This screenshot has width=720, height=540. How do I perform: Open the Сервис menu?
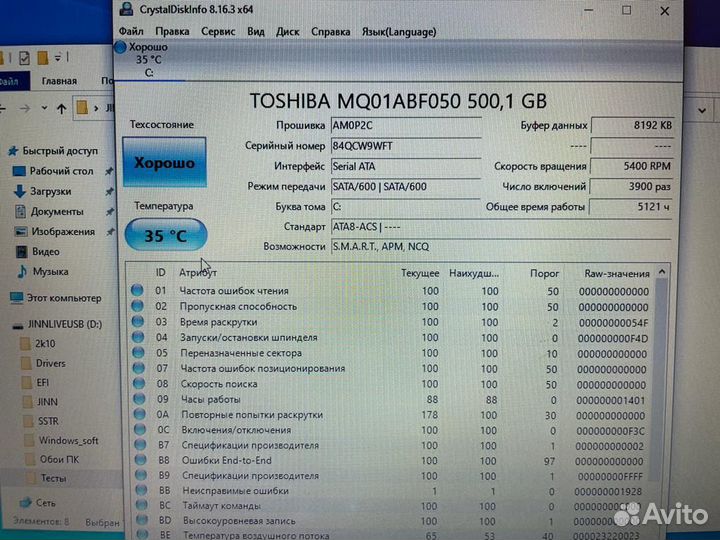pos(218,31)
